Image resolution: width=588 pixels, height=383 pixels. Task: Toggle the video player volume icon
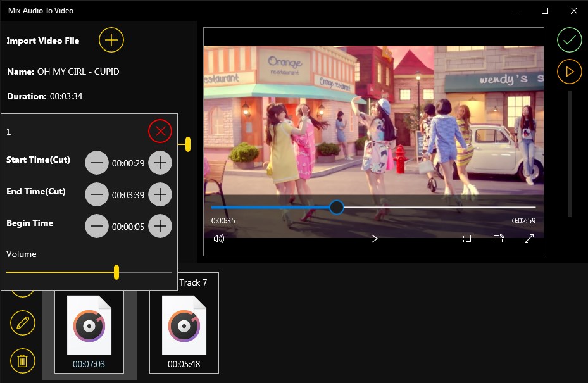pos(218,239)
